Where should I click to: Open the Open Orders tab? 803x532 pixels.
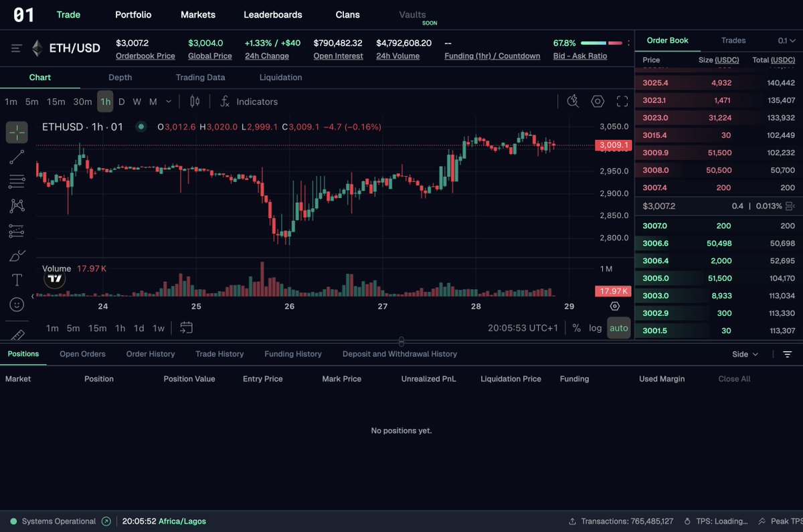(x=82, y=354)
